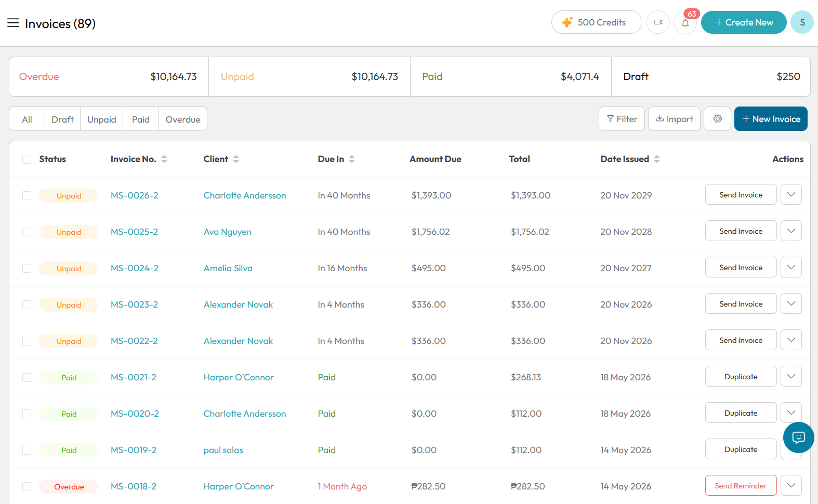Switch to the Overdue tab
Screen dimensions: 818x504
(x=183, y=119)
